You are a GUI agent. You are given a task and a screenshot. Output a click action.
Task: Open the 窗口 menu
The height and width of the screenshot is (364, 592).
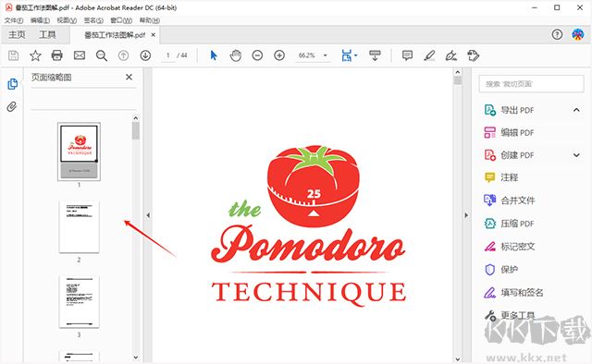[121, 20]
